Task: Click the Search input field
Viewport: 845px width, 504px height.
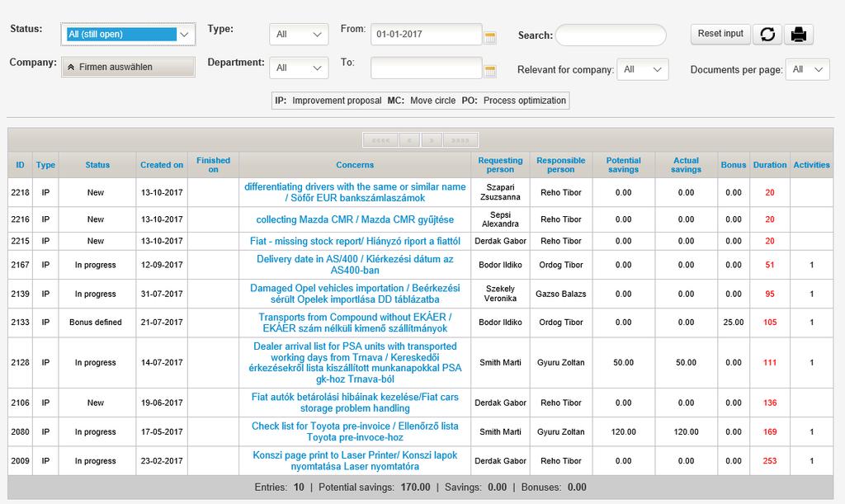Action: click(x=611, y=35)
